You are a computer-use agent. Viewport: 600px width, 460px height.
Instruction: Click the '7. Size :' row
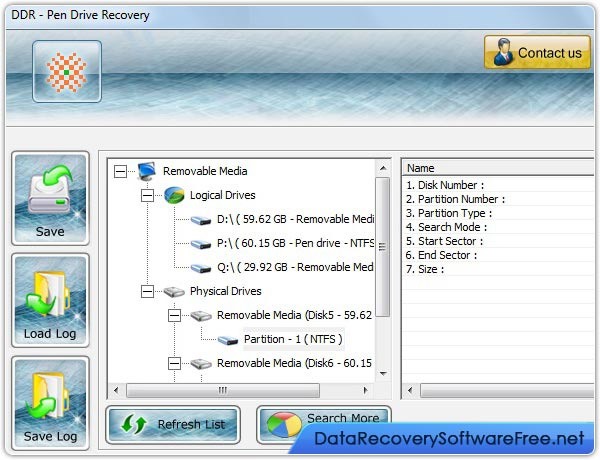[498, 269]
